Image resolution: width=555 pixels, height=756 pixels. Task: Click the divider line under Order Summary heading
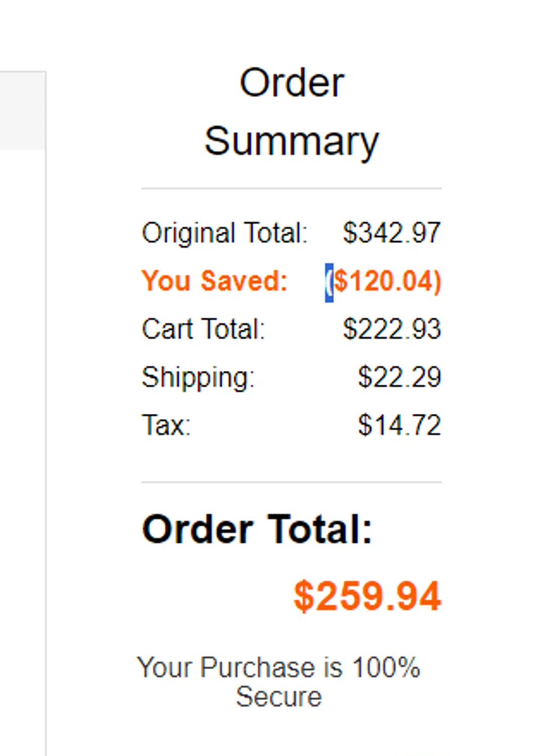point(291,188)
